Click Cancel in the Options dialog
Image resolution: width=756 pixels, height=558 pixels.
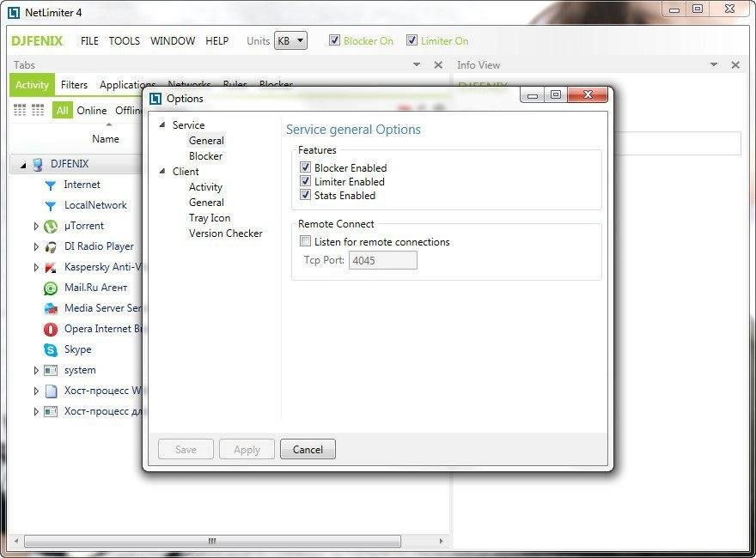[308, 450]
